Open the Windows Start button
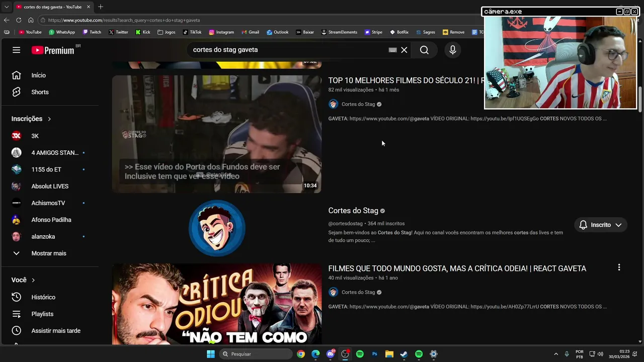Image resolution: width=644 pixels, height=362 pixels. 211,354
